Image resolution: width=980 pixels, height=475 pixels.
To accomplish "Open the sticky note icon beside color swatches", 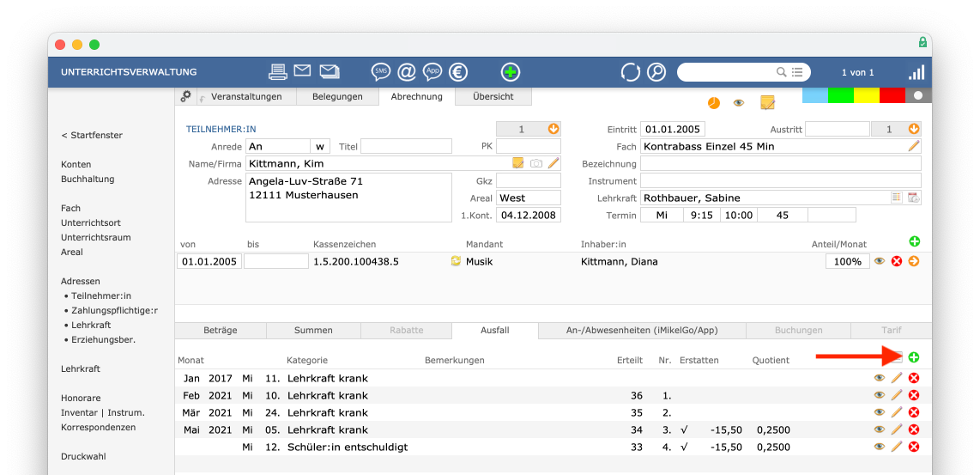I will [x=767, y=102].
